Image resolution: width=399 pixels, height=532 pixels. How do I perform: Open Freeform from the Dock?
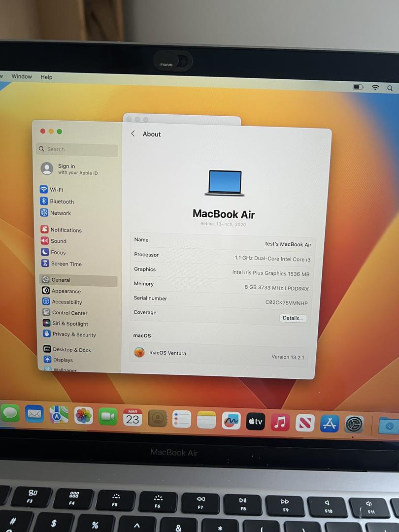tap(231, 421)
